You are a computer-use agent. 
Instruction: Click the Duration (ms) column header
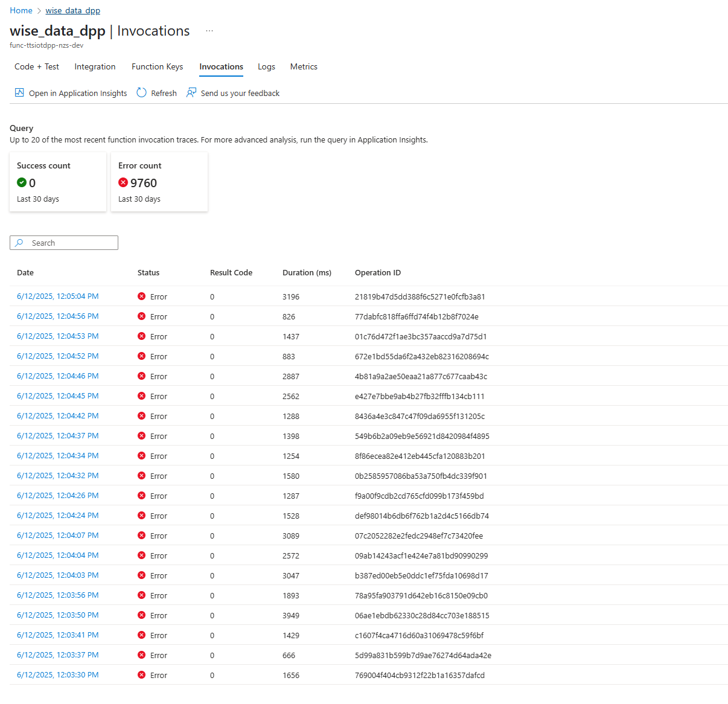(x=307, y=273)
